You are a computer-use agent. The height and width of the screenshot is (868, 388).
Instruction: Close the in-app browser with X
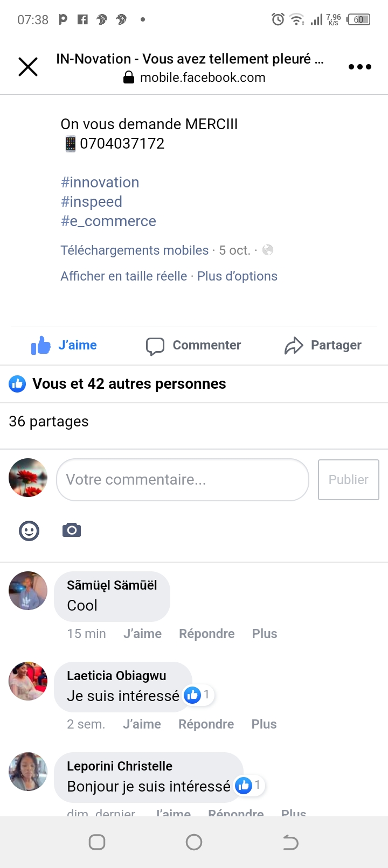[28, 67]
